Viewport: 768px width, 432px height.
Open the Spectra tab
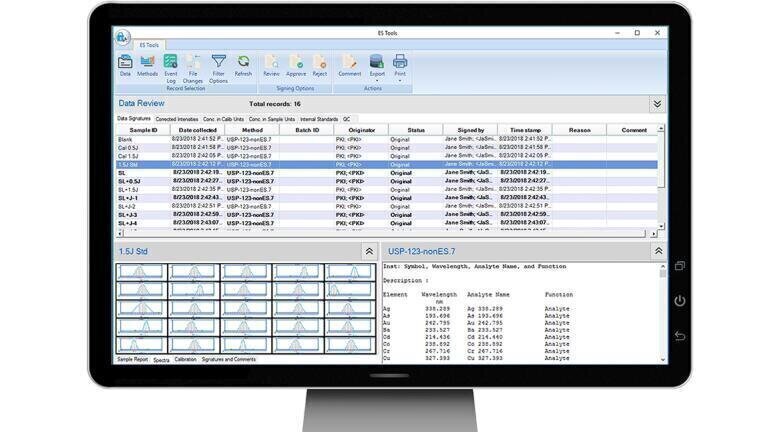[x=161, y=360]
